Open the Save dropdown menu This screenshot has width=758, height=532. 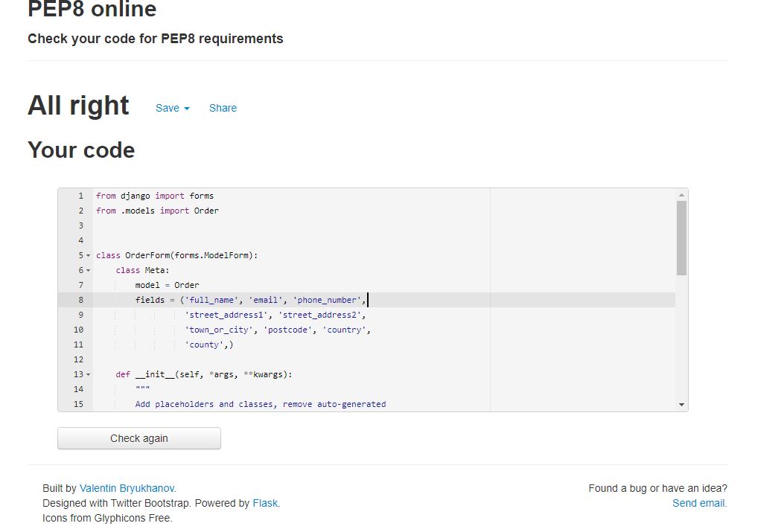click(171, 108)
